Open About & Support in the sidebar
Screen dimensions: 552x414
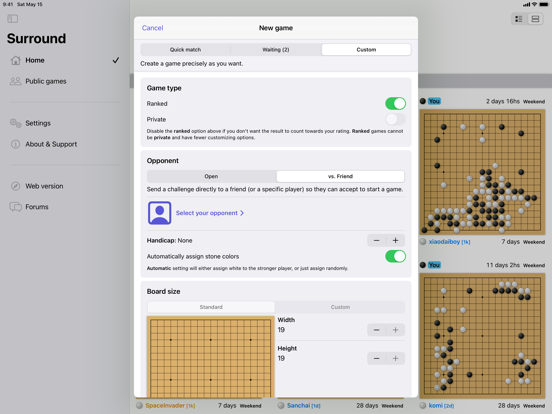pos(65,144)
